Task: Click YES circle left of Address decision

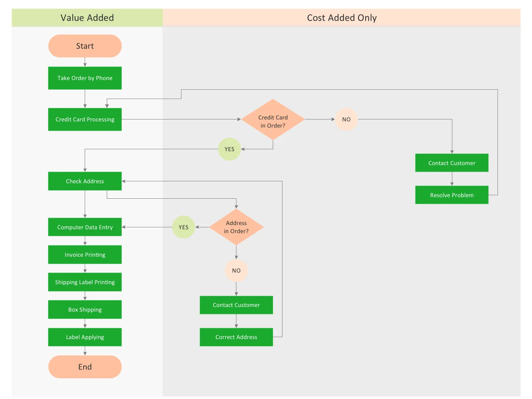Action: (183, 227)
